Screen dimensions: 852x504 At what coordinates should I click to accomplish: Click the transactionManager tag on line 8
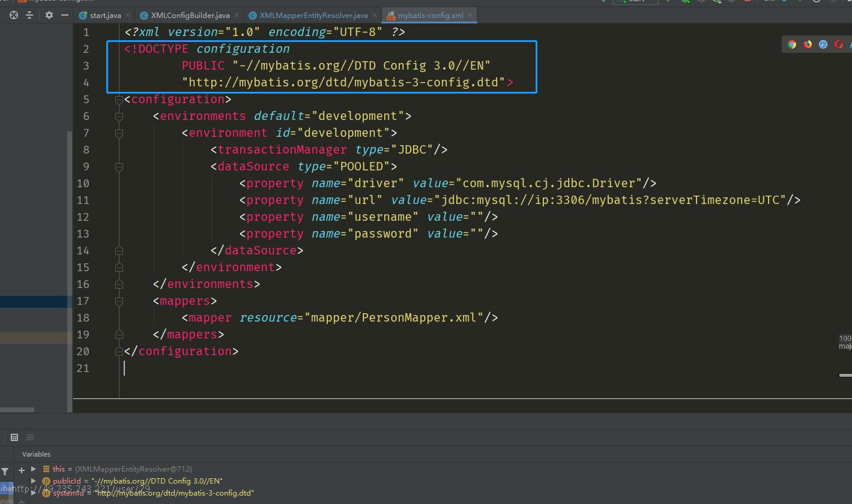tap(282, 149)
